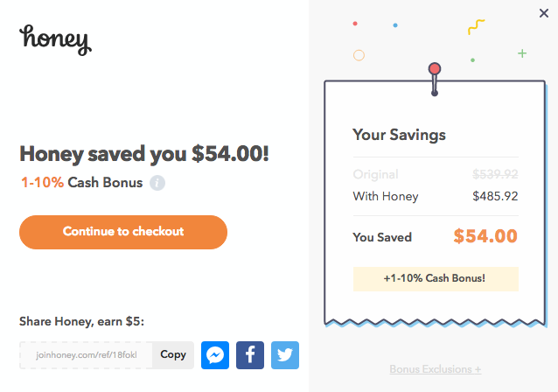Click the Your Savings heading
Screen dimensions: 558x392
coord(399,135)
